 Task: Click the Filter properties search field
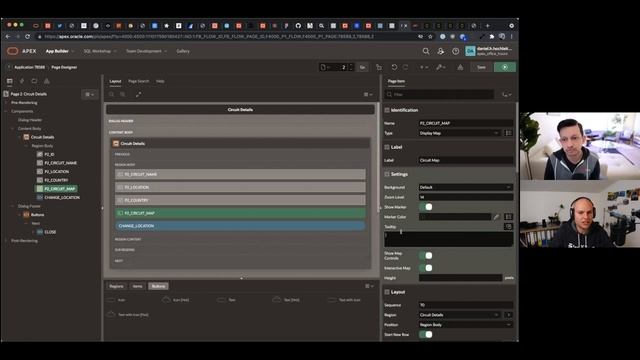coord(439,94)
